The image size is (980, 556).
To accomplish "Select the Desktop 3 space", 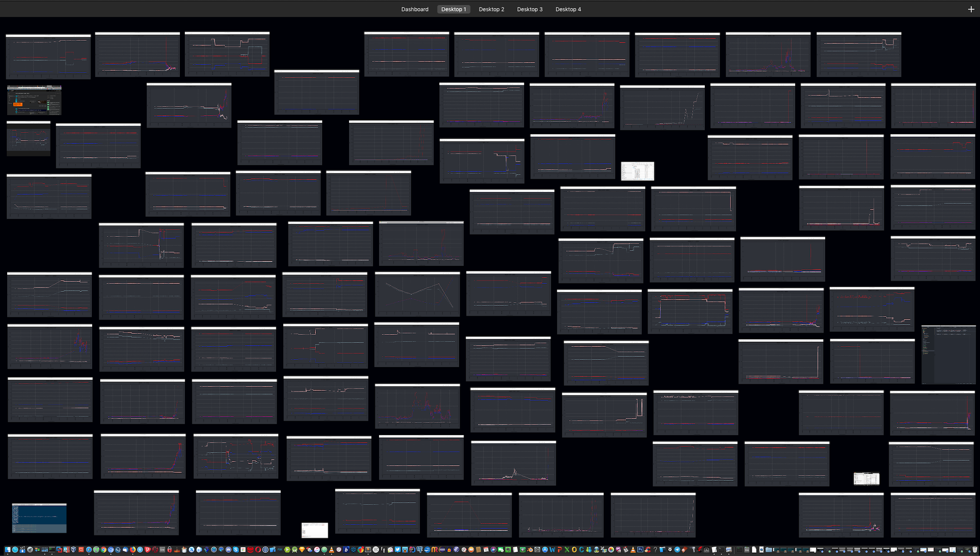I will 529,9.
